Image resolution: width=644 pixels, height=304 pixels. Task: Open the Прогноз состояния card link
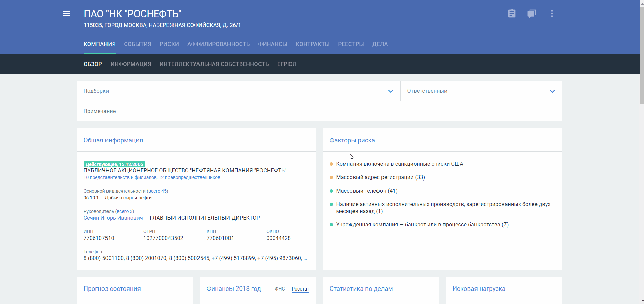point(112,289)
